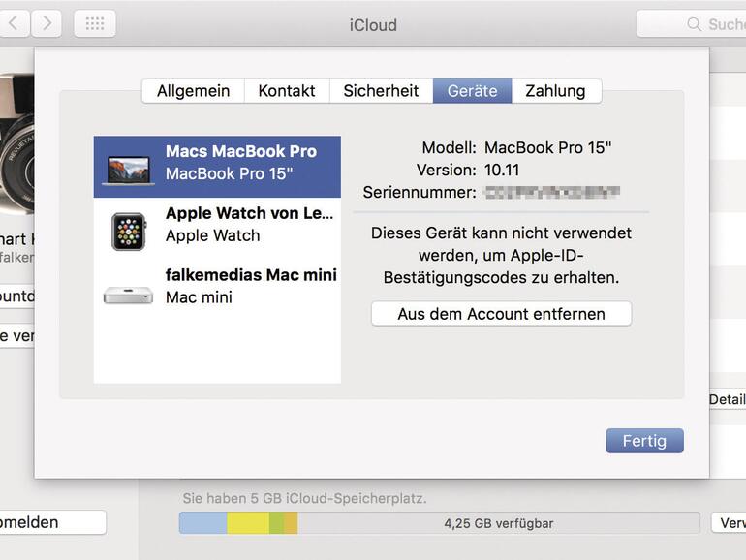Go forward with the right arrow button
The width and height of the screenshot is (746, 560).
click(x=47, y=23)
